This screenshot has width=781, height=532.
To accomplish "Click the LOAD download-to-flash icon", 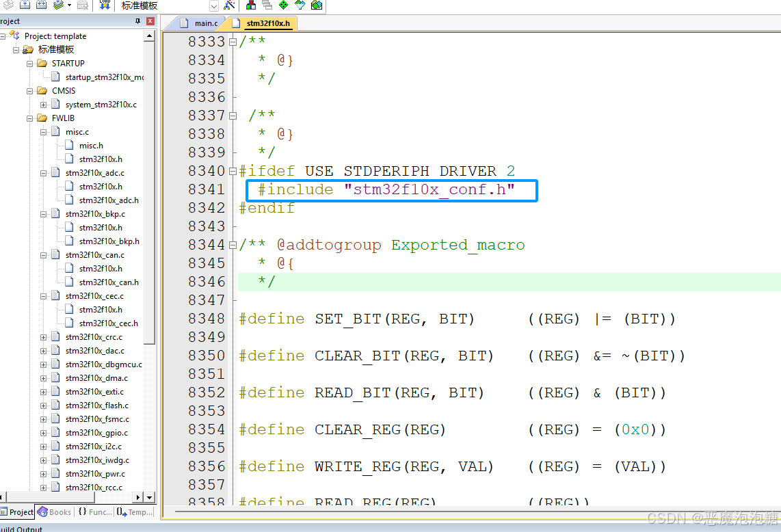I will coord(105,5).
